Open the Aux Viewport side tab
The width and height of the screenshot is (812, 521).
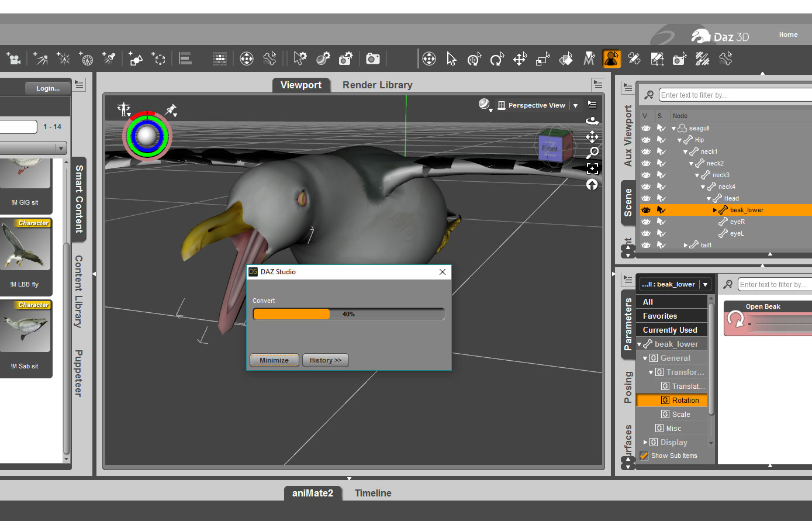(x=628, y=136)
